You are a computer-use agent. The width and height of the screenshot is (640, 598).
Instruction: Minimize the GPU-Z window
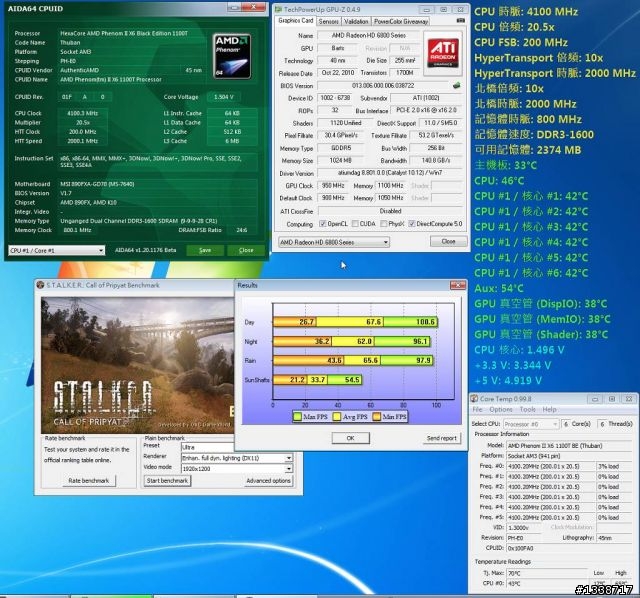coord(427,9)
